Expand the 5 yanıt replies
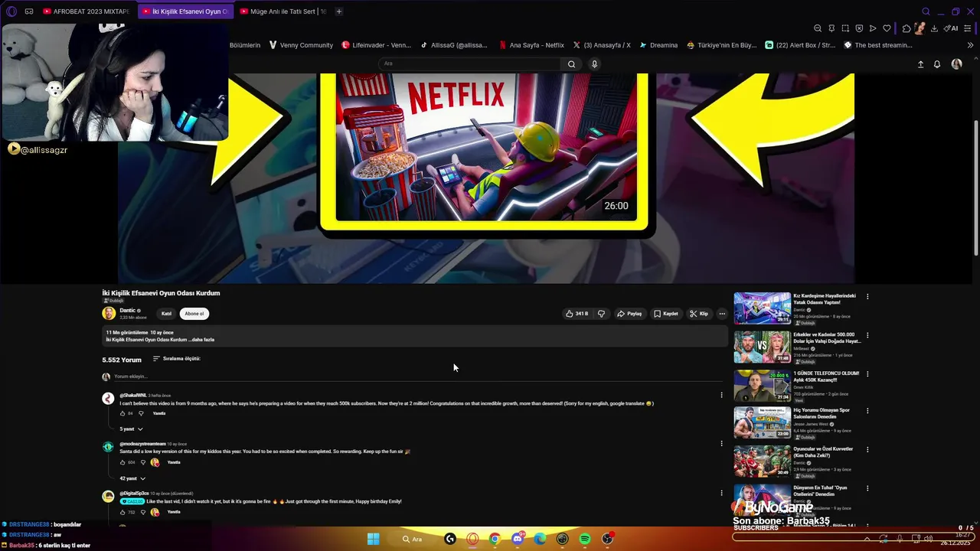The height and width of the screenshot is (551, 980). [x=131, y=429]
